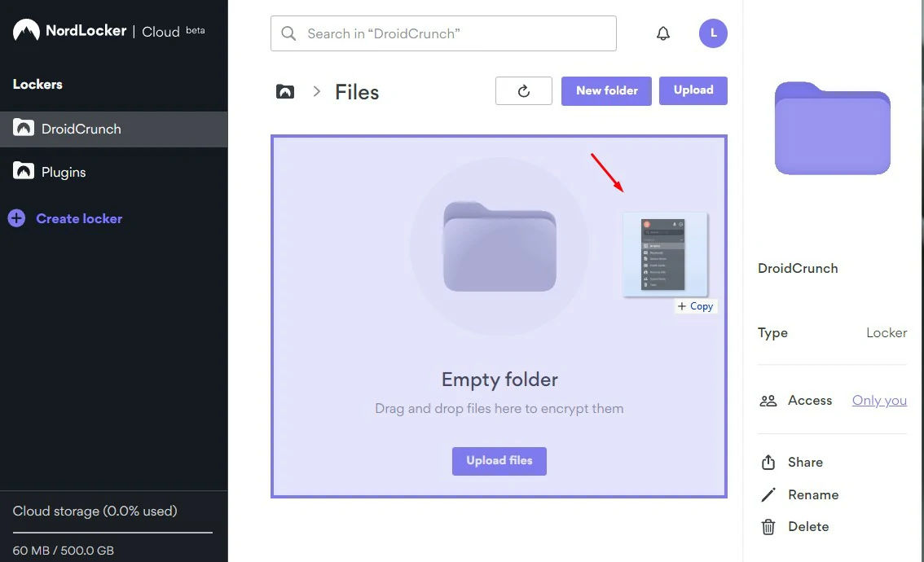The image size is (924, 562).
Task: Click the Upload files button
Action: pyautogui.click(x=499, y=461)
